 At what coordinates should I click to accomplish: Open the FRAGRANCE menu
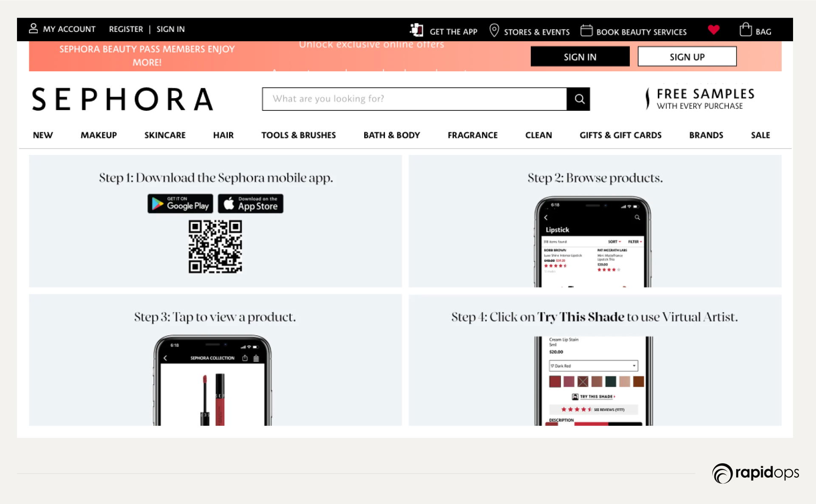[x=472, y=135]
